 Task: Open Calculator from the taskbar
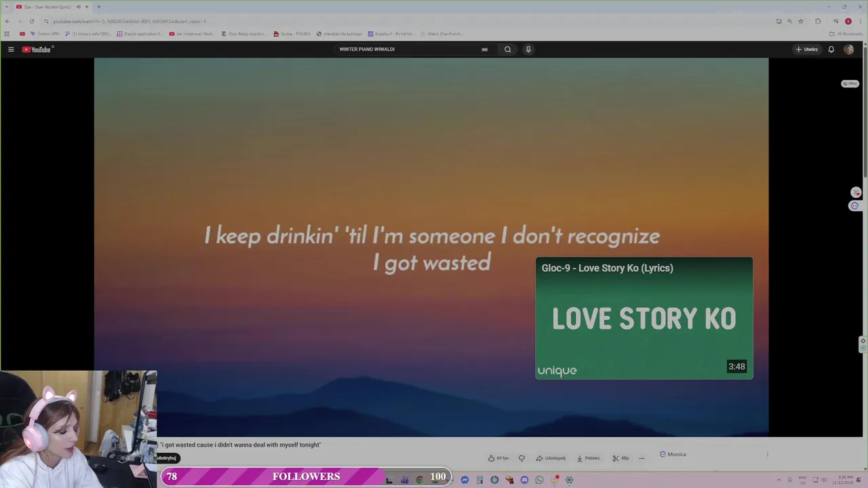[x=479, y=480]
